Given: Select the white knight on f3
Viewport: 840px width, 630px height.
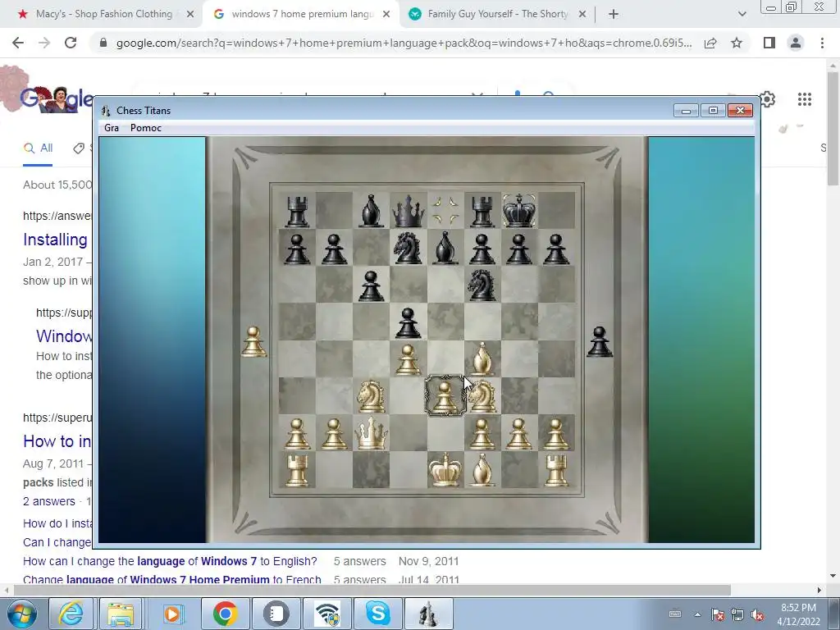Looking at the screenshot, I should point(482,396).
